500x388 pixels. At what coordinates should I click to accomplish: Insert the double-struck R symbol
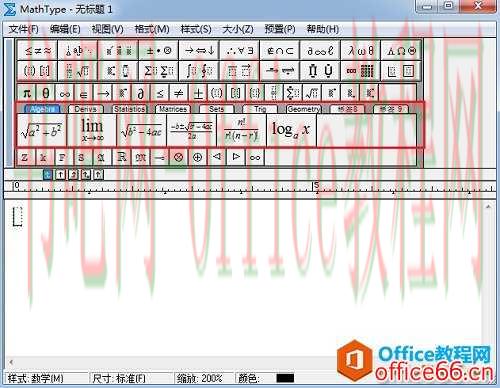[121, 157]
